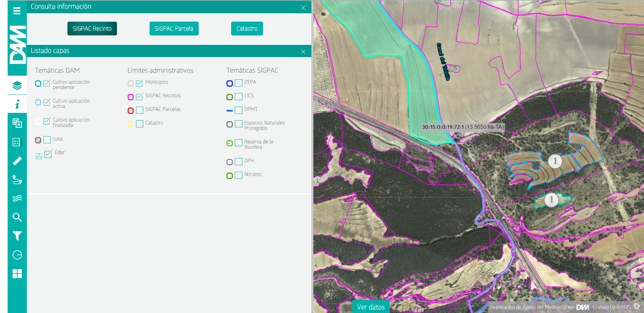Click the green Nitratos color swatch
This screenshot has width=644, height=313.
(229, 176)
